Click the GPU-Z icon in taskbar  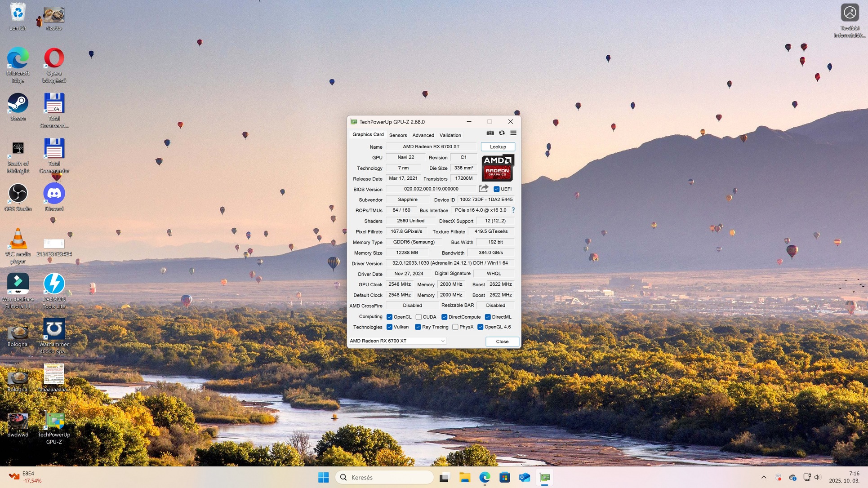tap(545, 477)
